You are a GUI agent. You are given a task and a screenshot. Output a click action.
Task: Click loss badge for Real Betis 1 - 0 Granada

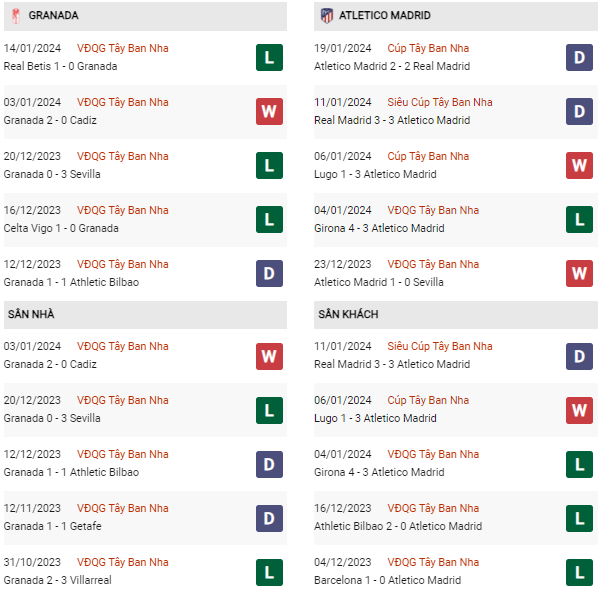268,57
